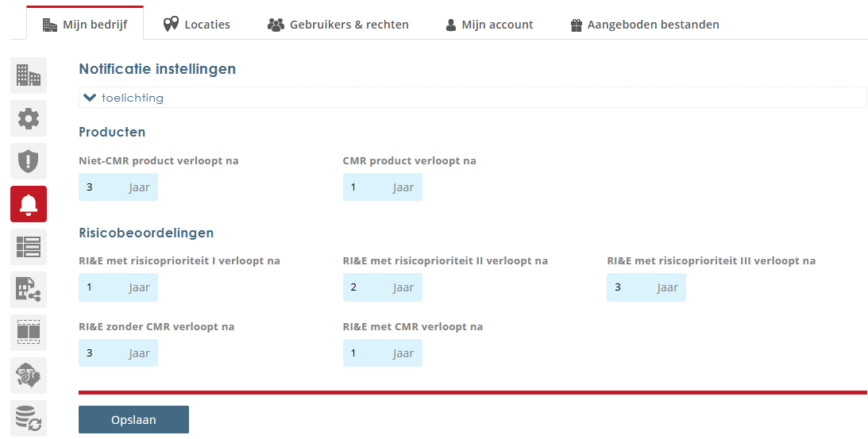Switch to the Locaties tab
This screenshot has height=439, width=868.
tap(197, 25)
